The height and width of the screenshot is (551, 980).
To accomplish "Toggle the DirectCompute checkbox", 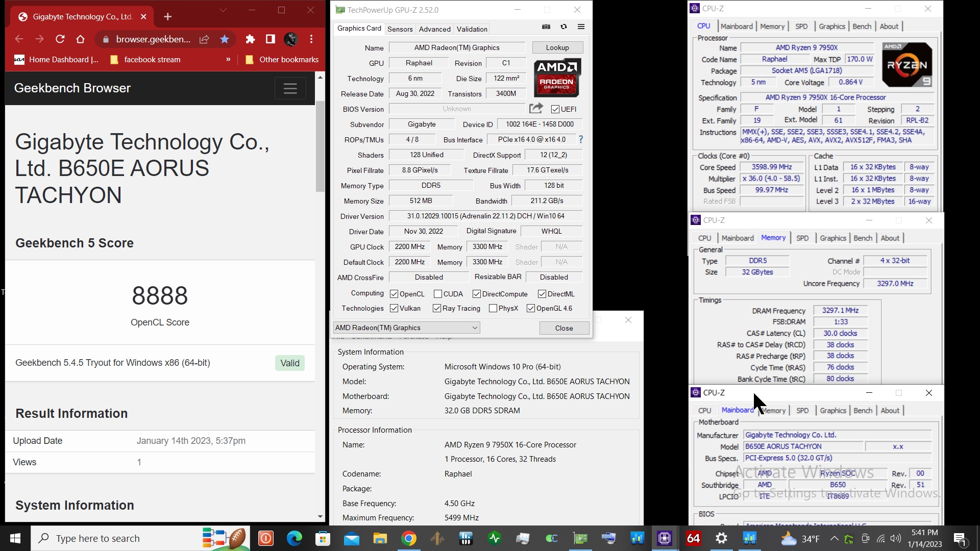I will (x=477, y=294).
